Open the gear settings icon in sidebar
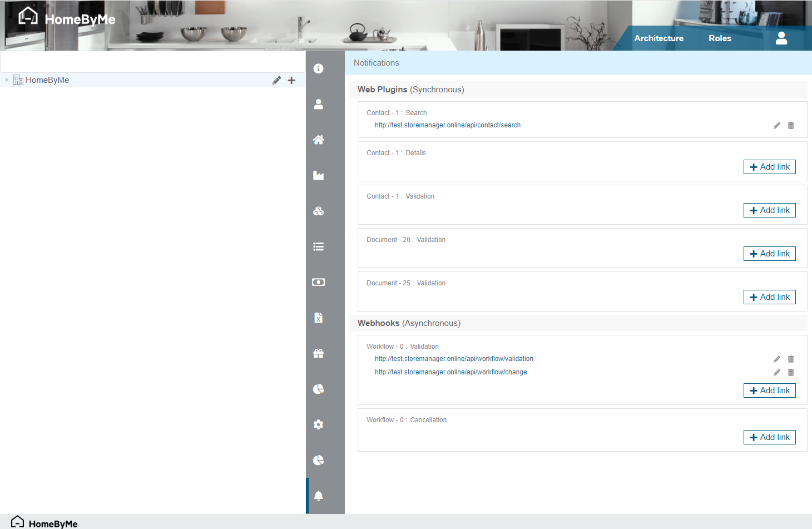The height and width of the screenshot is (529, 812). (x=319, y=424)
